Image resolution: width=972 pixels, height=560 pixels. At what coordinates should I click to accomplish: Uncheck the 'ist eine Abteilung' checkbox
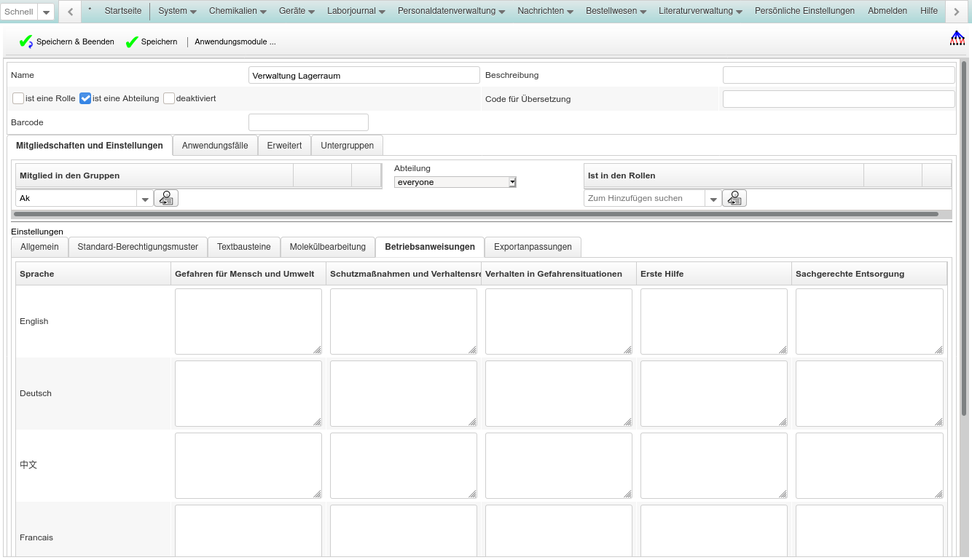(x=85, y=98)
